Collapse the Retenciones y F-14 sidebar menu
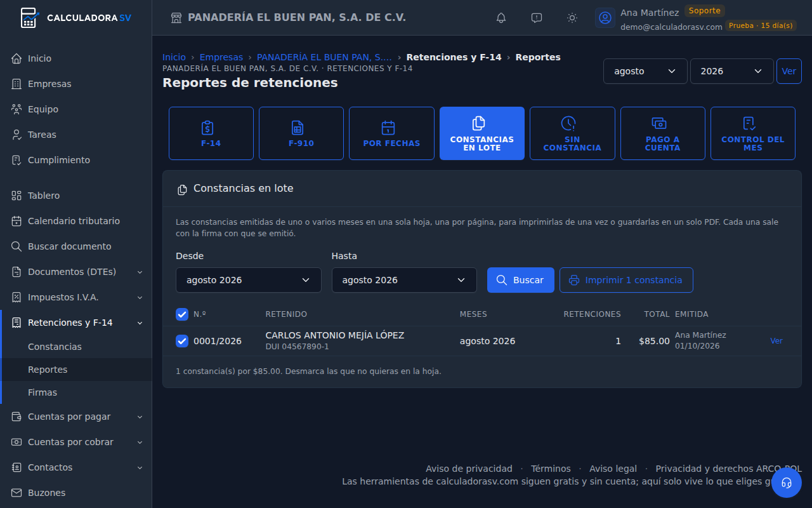 point(76,323)
